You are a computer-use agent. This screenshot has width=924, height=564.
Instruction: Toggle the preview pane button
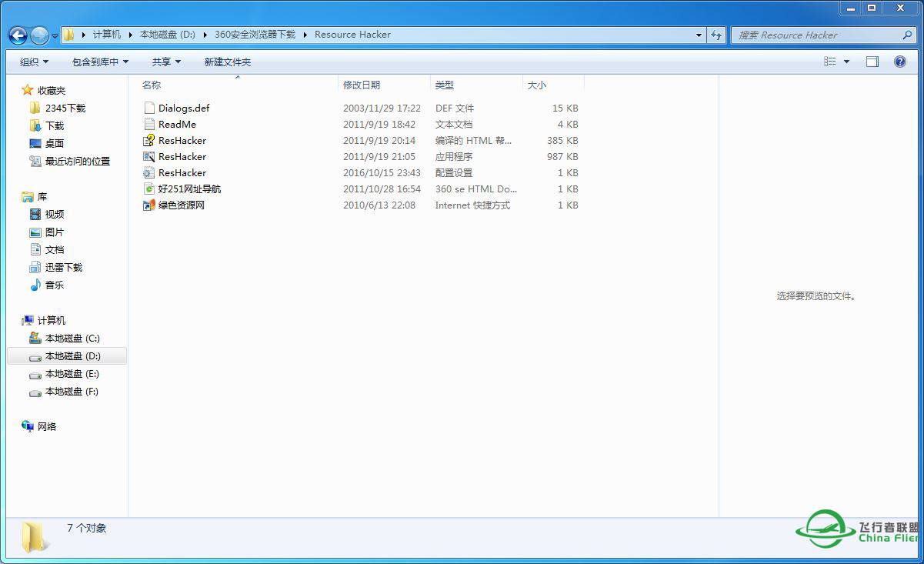click(x=872, y=62)
